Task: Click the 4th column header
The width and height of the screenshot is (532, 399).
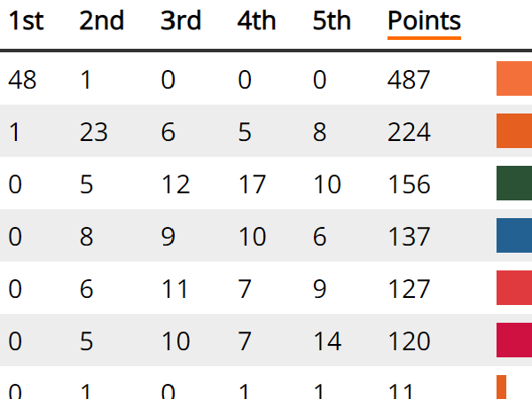Action: pos(256,22)
